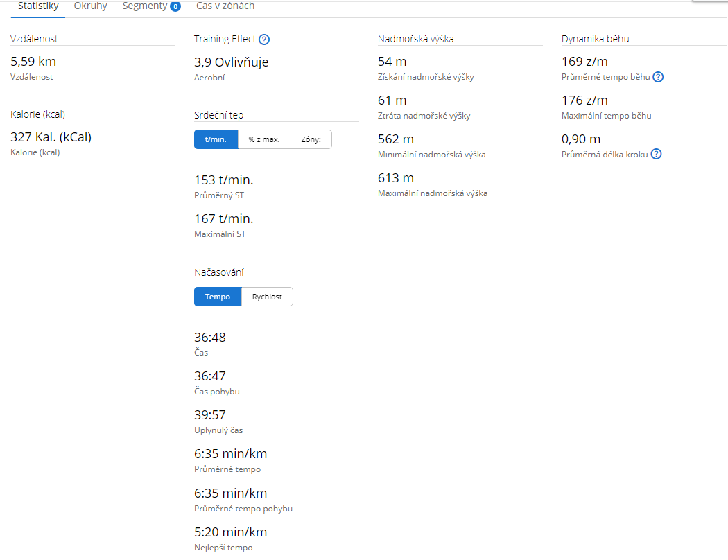Switch timing to Rychlost
This screenshot has height=560, width=728.
[x=267, y=297]
